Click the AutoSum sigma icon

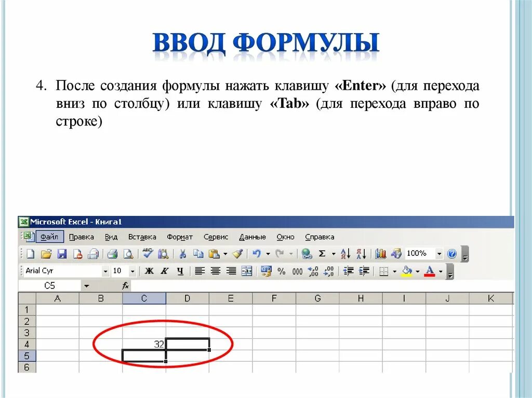click(322, 254)
